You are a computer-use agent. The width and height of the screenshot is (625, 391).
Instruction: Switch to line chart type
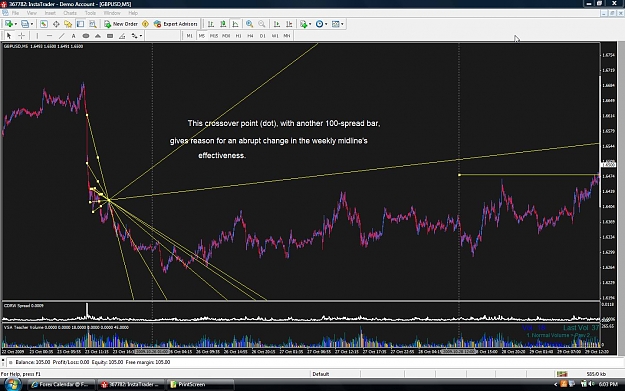(235, 24)
